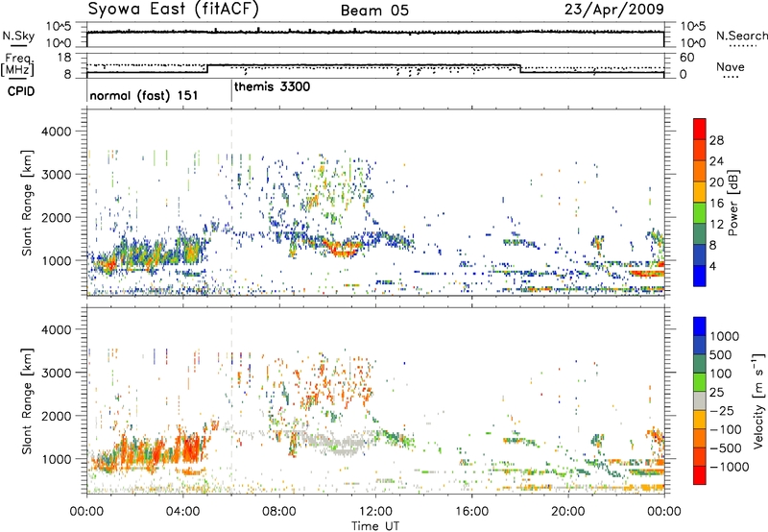The width and height of the screenshot is (768, 532).
Task: Click the gray segment of the velocity colorbar
Action: 700,400
